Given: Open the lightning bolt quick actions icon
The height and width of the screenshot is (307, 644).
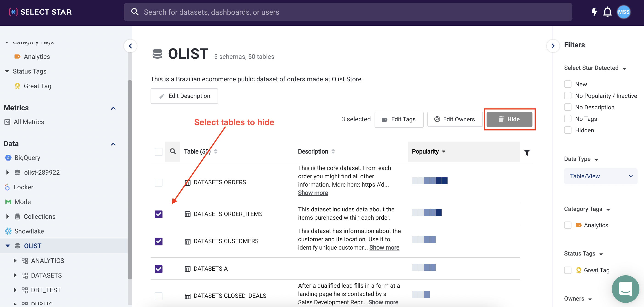Looking at the screenshot, I should click(594, 12).
